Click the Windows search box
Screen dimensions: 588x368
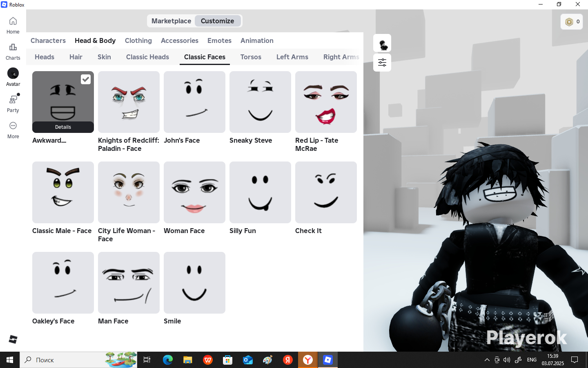pos(78,360)
